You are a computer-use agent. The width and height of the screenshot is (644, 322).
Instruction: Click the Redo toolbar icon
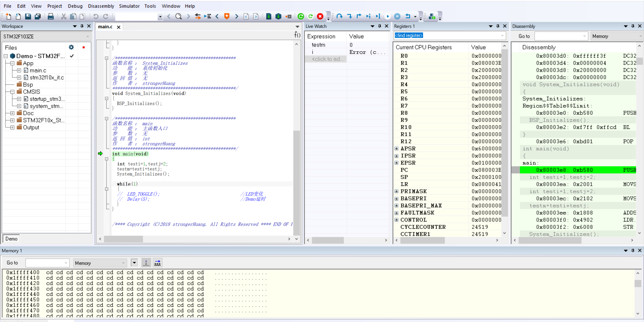coord(105,16)
